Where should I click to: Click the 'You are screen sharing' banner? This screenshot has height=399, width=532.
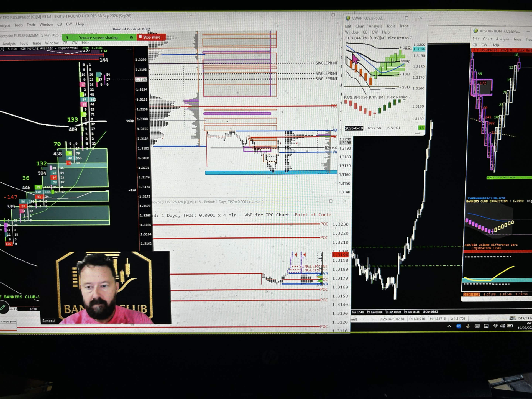98,37
